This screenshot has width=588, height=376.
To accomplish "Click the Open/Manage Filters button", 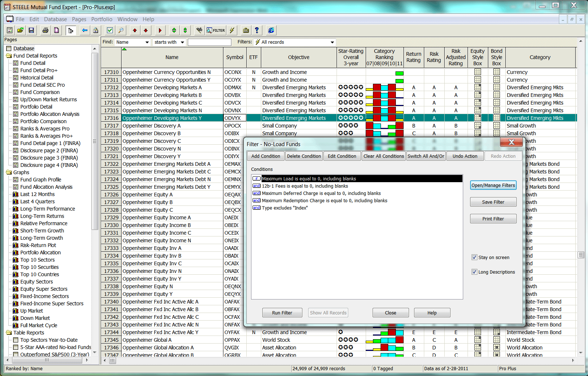I will pos(493,185).
